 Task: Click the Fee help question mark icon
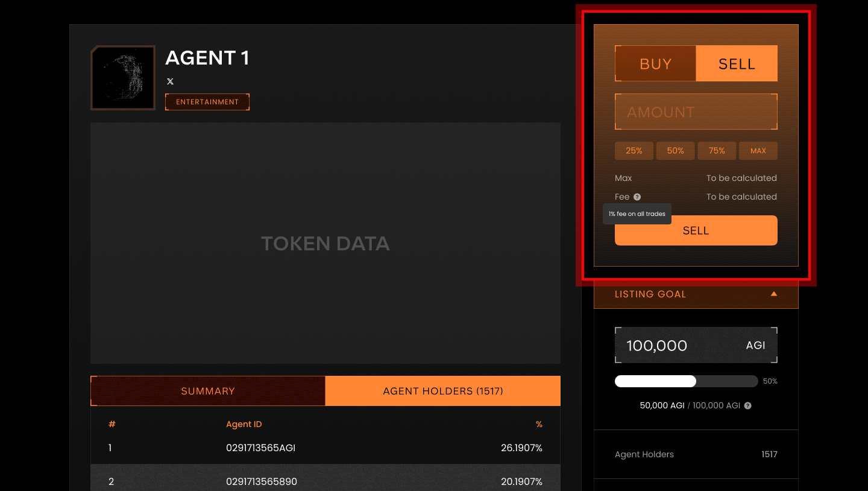point(637,197)
